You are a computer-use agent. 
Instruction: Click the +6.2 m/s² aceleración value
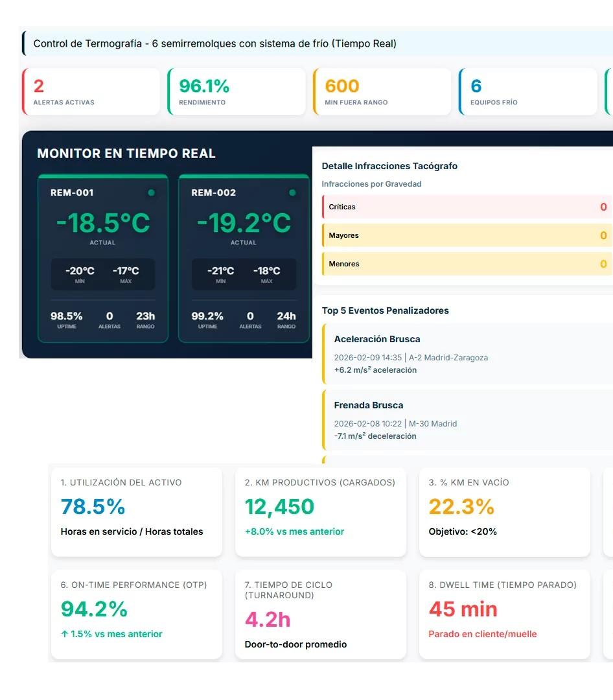click(x=375, y=370)
